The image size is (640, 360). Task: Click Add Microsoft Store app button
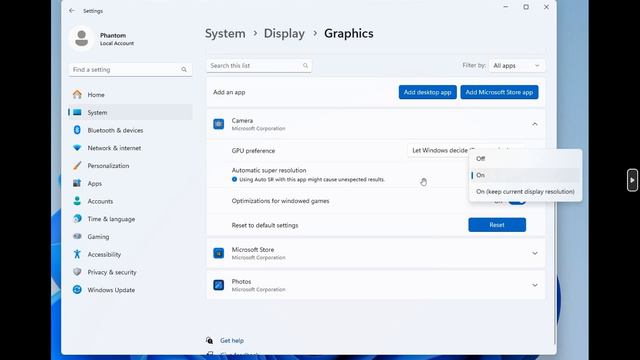499,92
